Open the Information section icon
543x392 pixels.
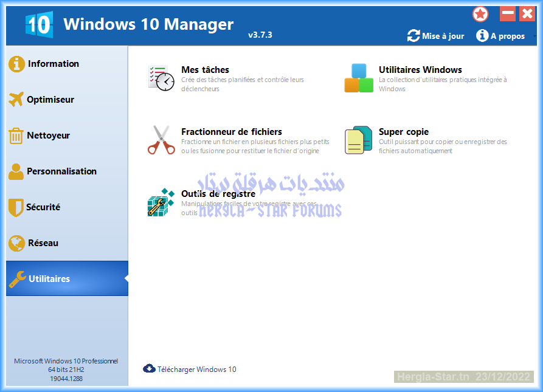click(16, 64)
